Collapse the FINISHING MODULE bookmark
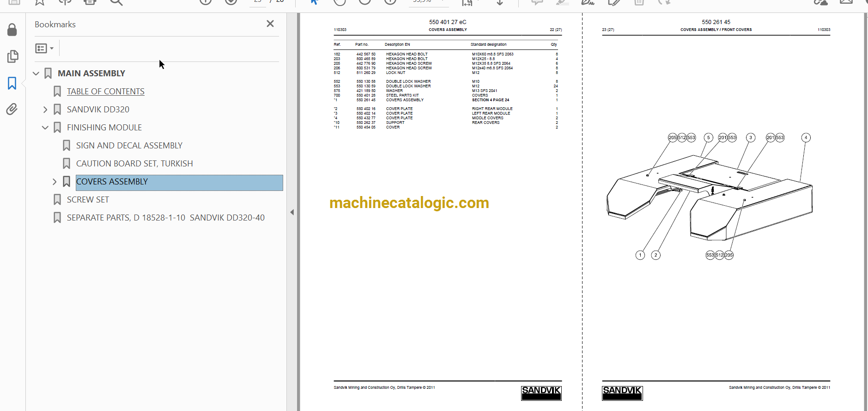The width and height of the screenshot is (868, 411). (x=45, y=128)
